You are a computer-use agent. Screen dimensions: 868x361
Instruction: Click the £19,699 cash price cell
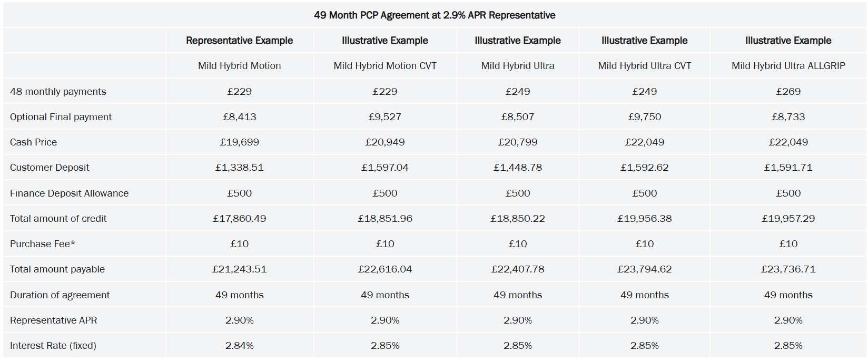pyautogui.click(x=239, y=142)
